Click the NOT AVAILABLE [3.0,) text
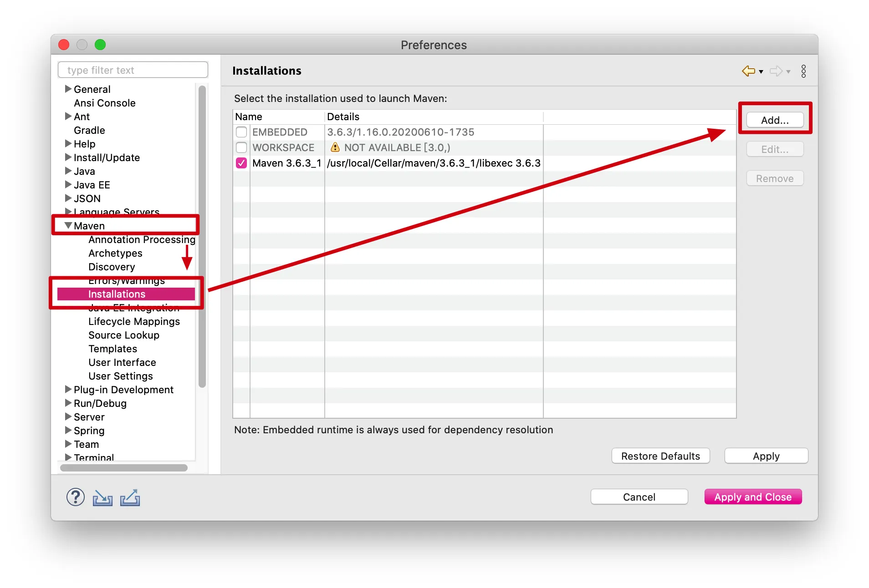Viewport: 869px width, 588px height. (x=397, y=147)
